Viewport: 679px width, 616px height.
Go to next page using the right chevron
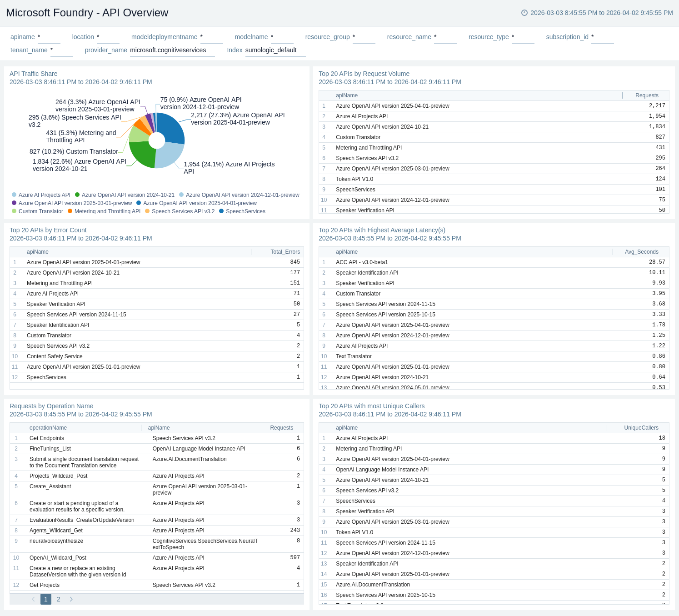(71, 599)
